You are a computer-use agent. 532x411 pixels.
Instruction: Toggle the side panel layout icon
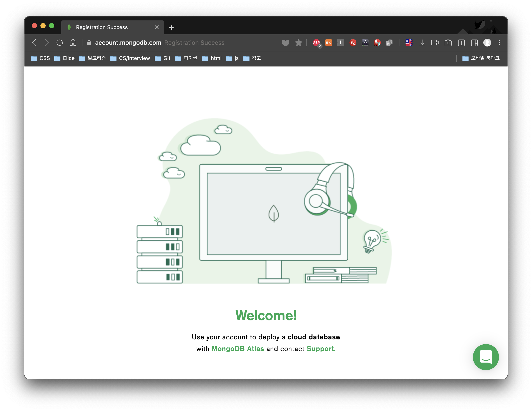click(474, 43)
